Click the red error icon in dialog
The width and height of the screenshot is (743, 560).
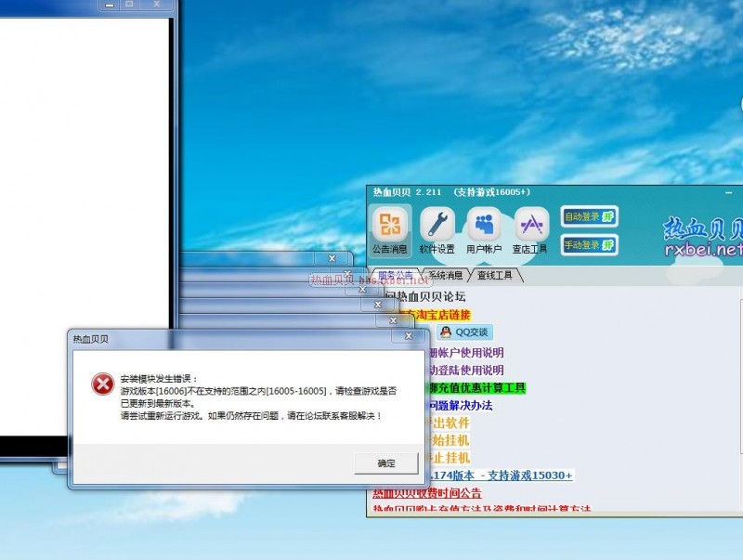tap(101, 385)
